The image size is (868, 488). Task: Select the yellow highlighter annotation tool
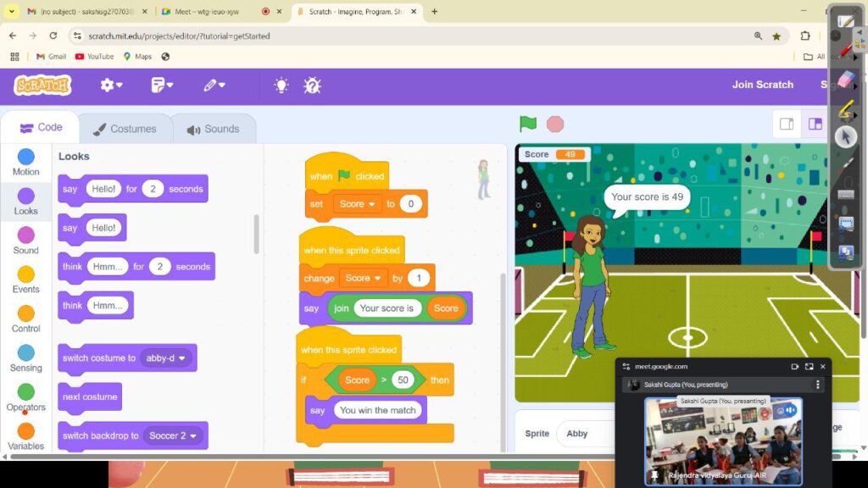point(845,108)
